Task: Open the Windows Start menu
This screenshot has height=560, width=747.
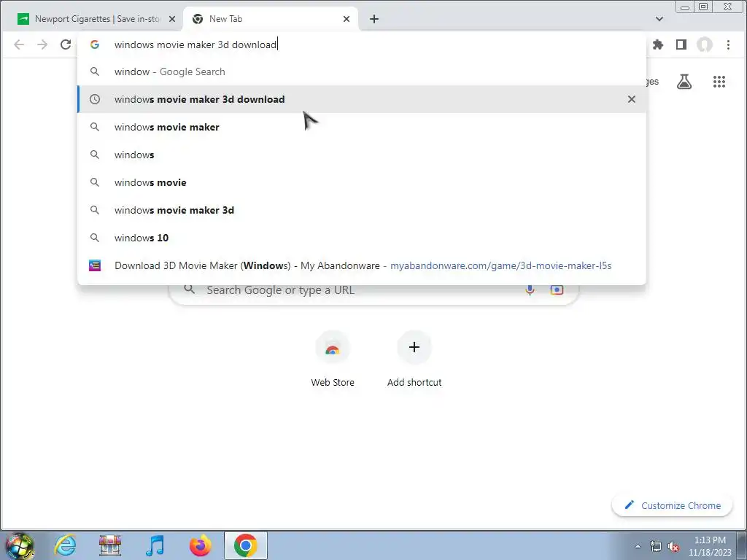Action: pos(20,545)
